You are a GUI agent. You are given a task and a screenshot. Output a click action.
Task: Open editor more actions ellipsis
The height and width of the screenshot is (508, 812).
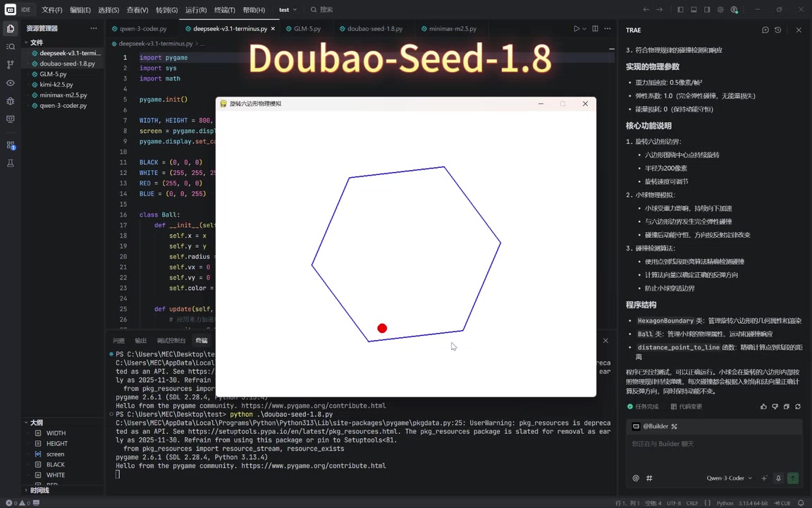608,28
